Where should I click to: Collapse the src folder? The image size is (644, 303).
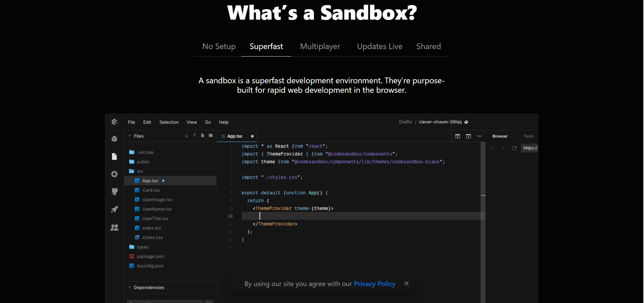click(140, 171)
